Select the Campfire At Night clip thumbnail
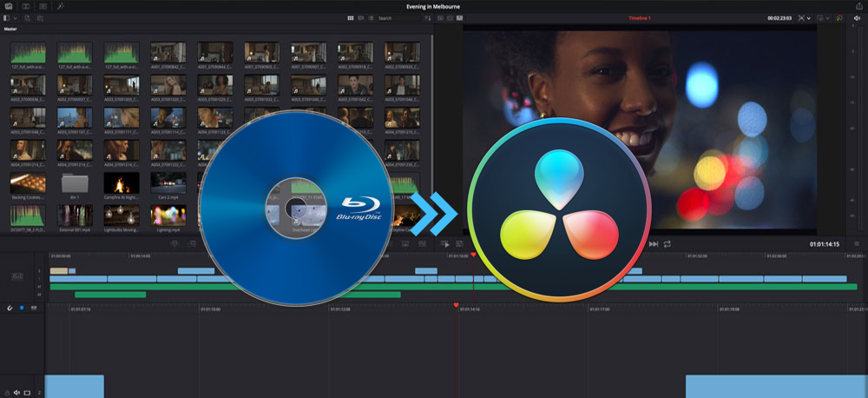 [122, 182]
